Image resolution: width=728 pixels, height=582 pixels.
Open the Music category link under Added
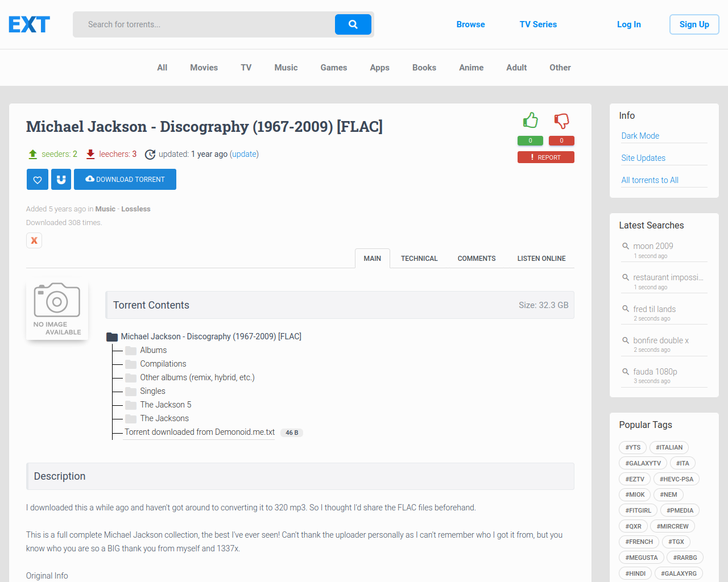(105, 209)
